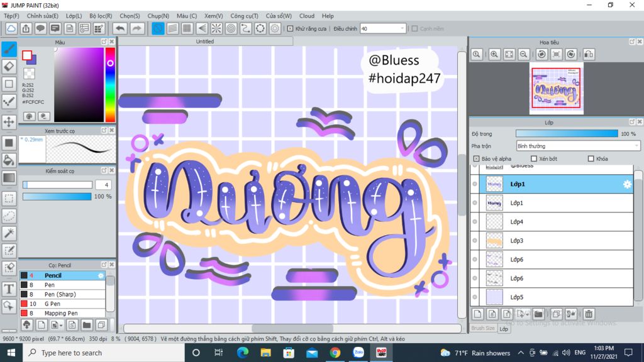This screenshot has height=362, width=644.
Task: Click brush size slider in Kiểm soát cọ
Action: point(57,185)
